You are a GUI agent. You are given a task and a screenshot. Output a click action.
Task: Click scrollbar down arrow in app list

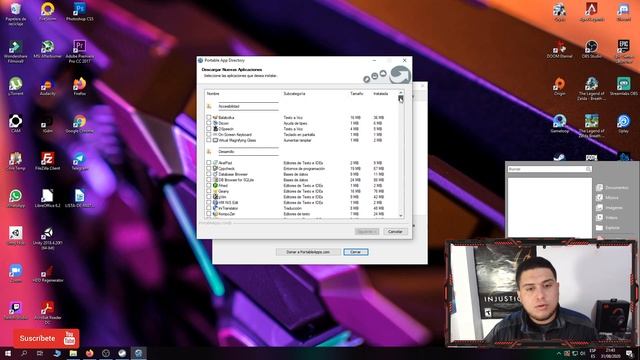pyautogui.click(x=401, y=216)
